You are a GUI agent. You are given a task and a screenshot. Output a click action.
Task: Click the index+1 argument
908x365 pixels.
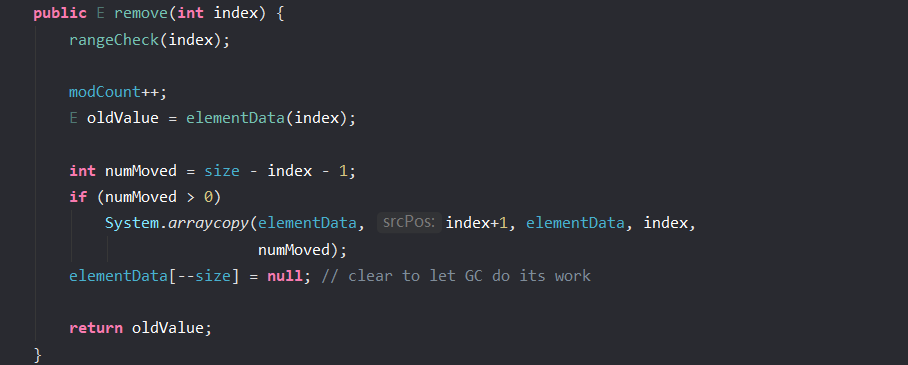point(477,222)
